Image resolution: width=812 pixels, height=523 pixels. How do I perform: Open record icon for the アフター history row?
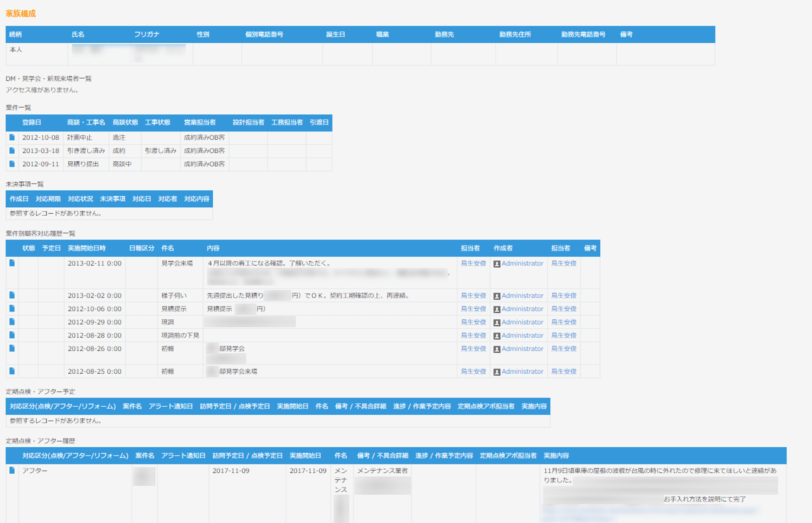[x=12, y=470]
